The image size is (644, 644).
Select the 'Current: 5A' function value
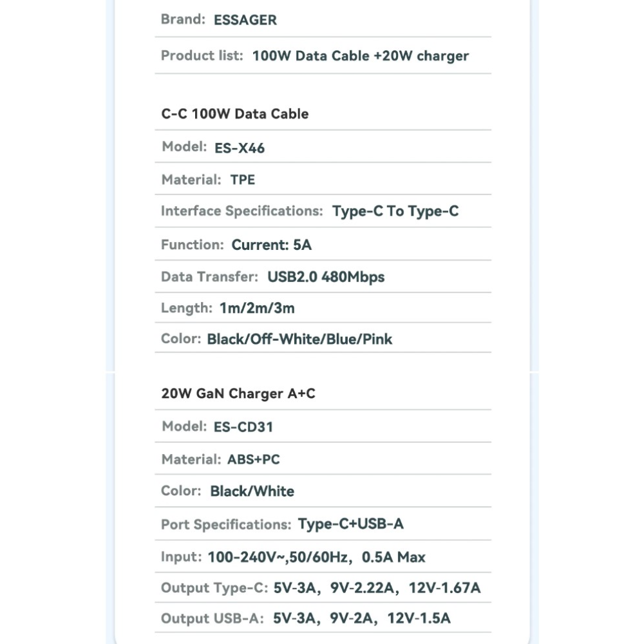(x=272, y=245)
